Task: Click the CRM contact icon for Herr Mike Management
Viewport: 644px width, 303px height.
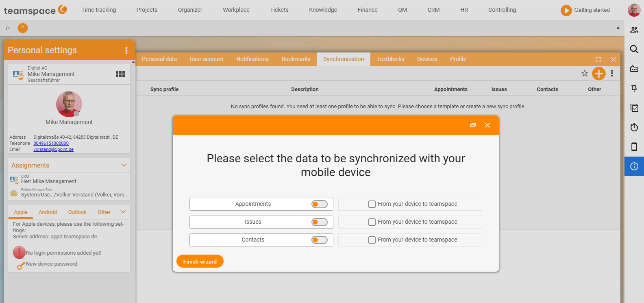Action: pyautogui.click(x=14, y=180)
